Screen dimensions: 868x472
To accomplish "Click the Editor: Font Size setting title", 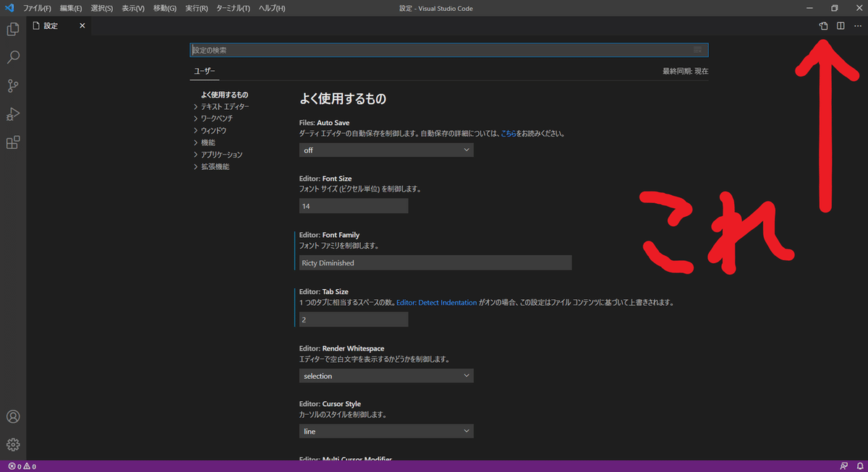I will coord(326,179).
